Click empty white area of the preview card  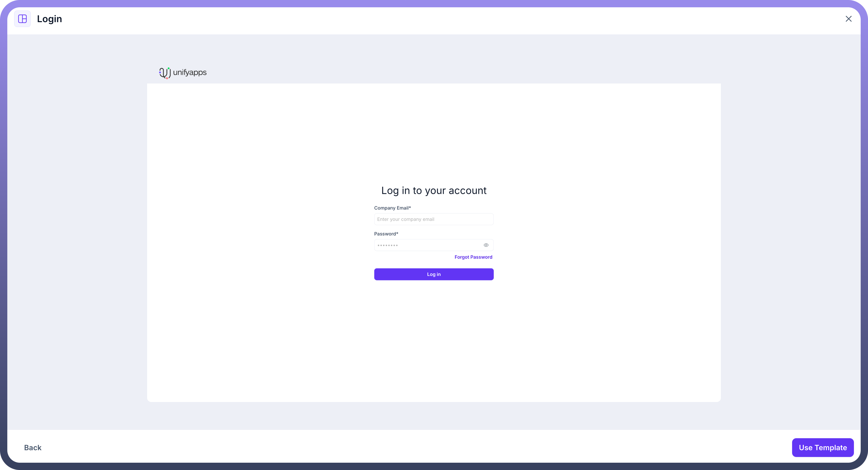(270, 320)
